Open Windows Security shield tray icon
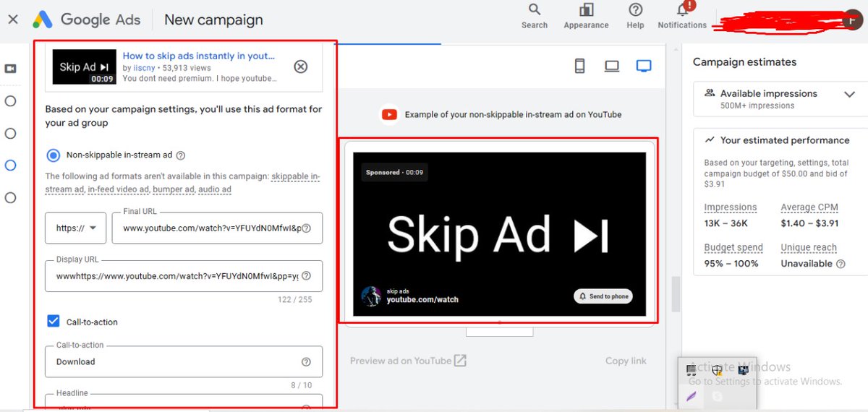 tap(717, 370)
